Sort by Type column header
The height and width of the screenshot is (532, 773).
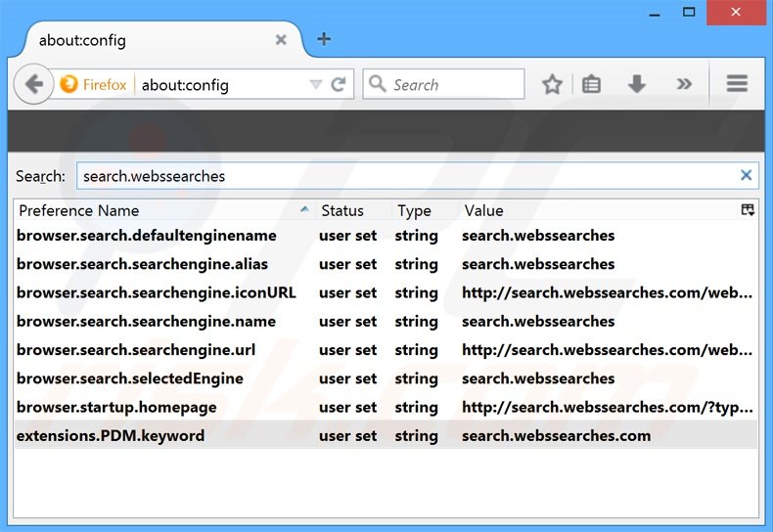[x=425, y=210]
